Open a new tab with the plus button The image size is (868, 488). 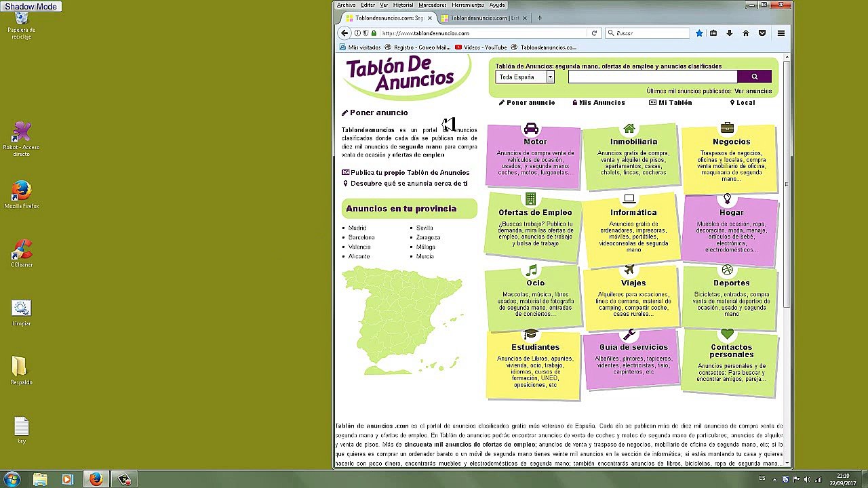tap(540, 18)
